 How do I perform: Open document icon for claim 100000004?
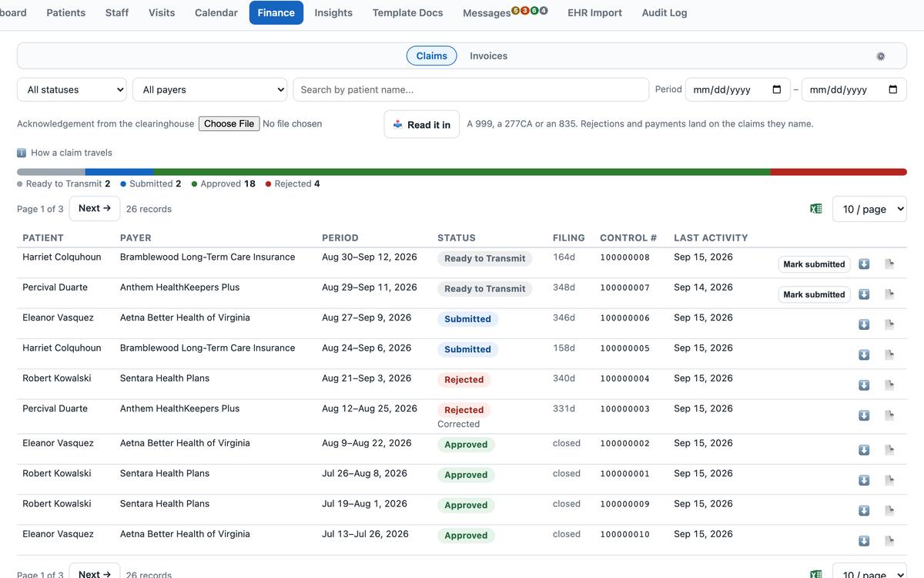pos(889,385)
